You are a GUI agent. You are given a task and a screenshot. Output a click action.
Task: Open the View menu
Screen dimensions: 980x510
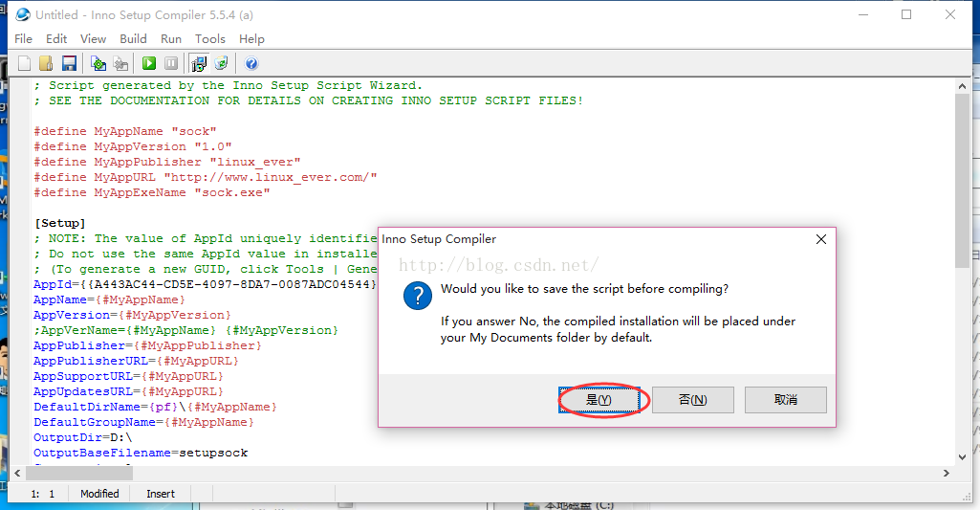(93, 39)
